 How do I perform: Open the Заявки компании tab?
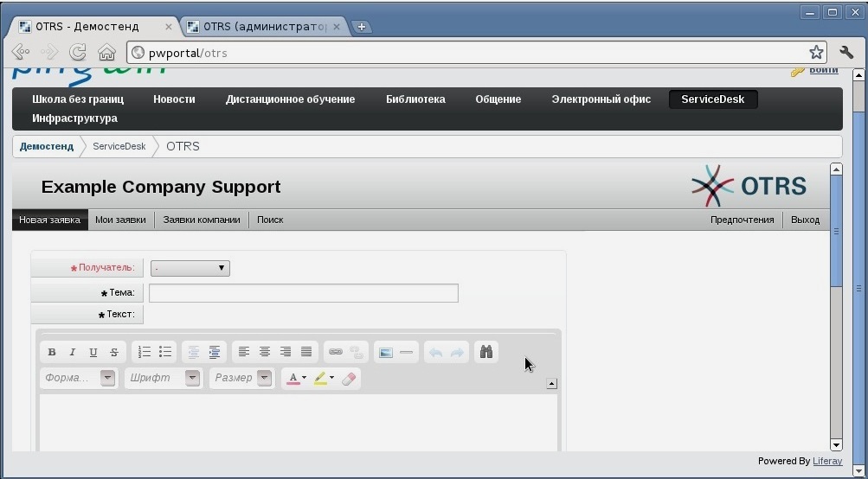tap(202, 220)
